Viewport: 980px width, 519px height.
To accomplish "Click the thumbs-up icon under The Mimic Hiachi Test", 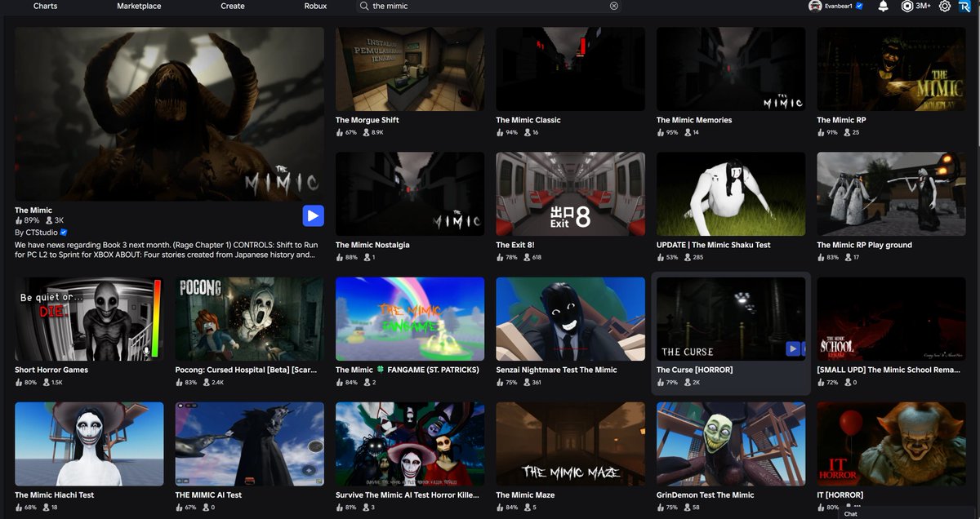I will (x=19, y=508).
